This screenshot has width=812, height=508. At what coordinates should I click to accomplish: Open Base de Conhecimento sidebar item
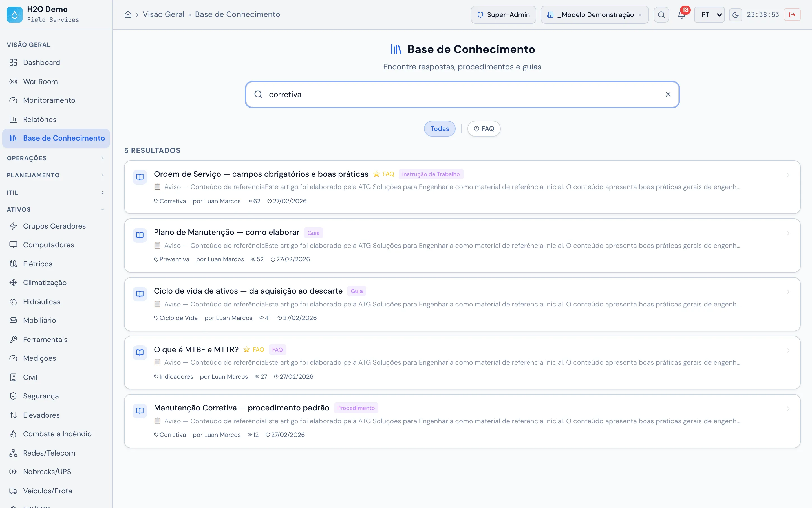pyautogui.click(x=56, y=138)
